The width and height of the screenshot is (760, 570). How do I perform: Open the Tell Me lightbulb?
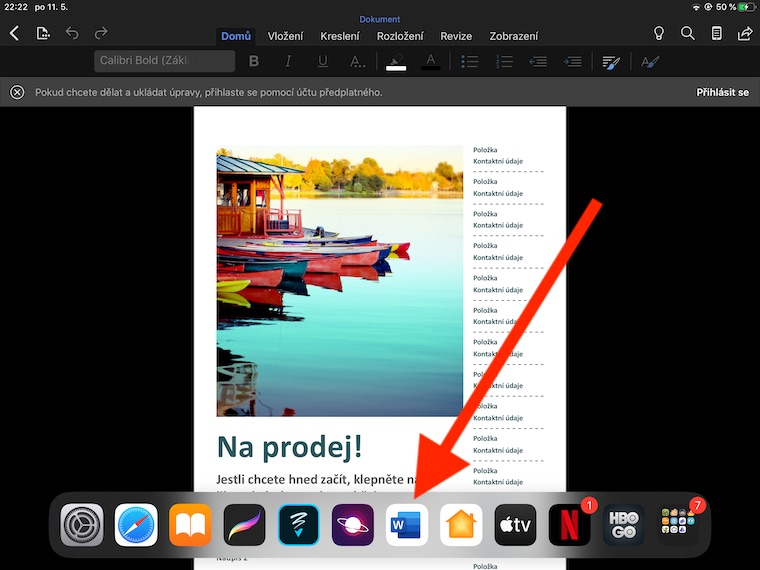click(x=659, y=33)
